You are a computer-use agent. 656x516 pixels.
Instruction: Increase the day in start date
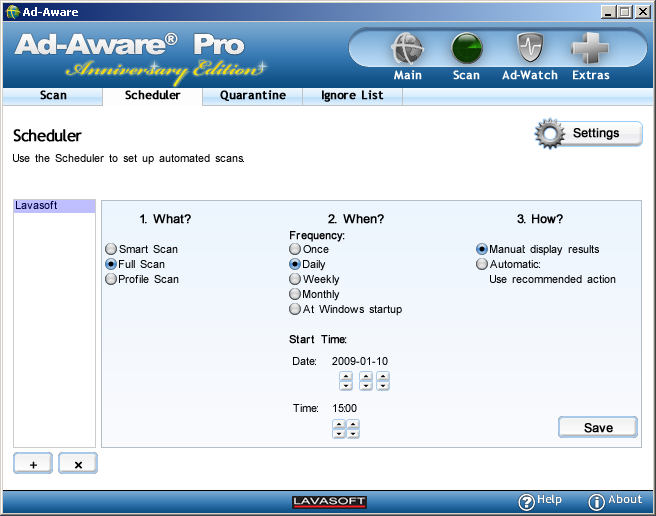pyautogui.click(x=383, y=376)
